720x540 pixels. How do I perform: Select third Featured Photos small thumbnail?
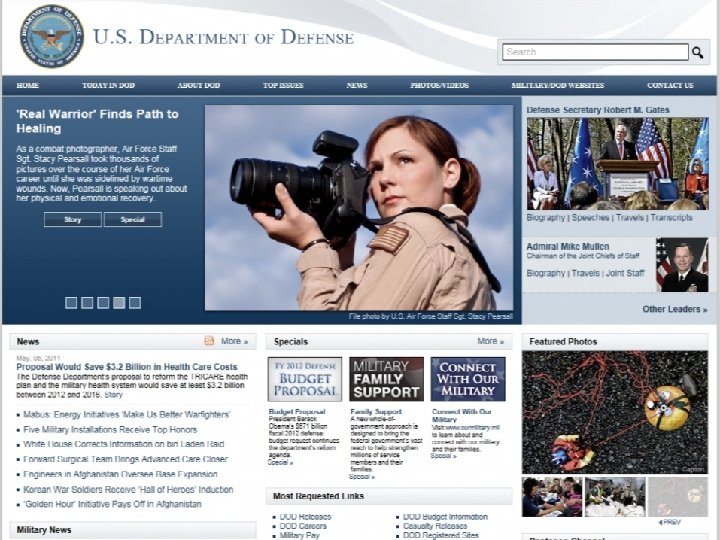[x=678, y=497]
